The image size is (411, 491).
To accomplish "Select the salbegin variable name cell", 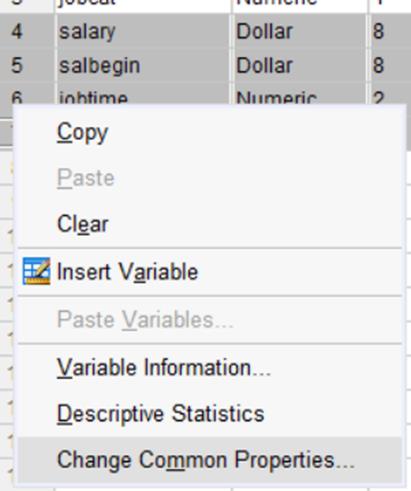I will pos(143,65).
